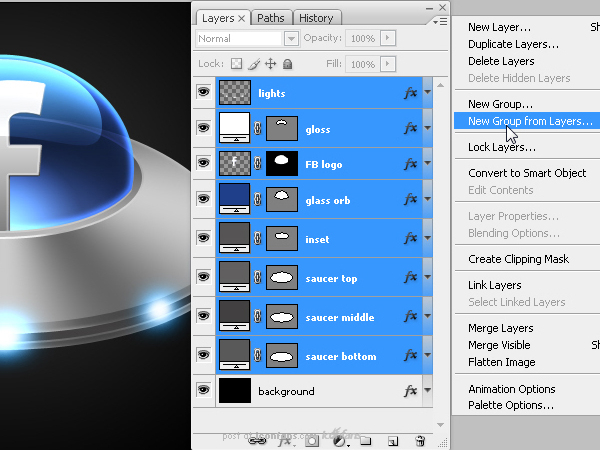Hide the FB logo layer
Screen dimensions: 600x450
[204, 163]
